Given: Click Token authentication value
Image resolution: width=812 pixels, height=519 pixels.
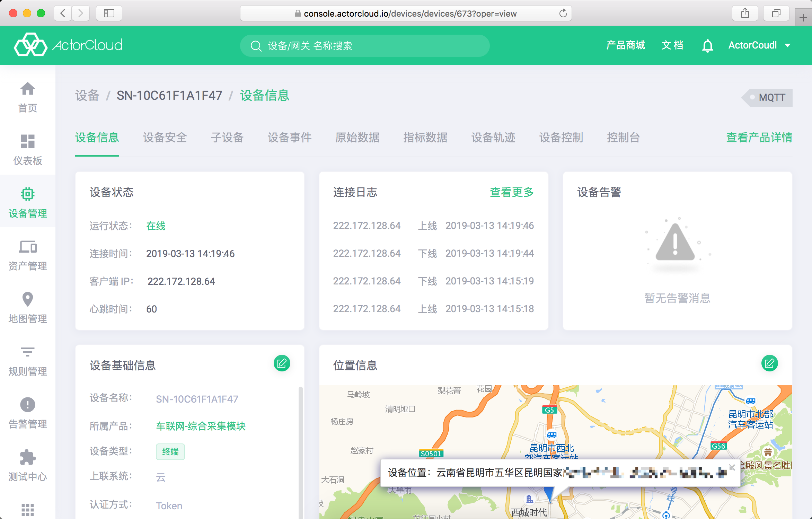Looking at the screenshot, I should coord(169,506).
